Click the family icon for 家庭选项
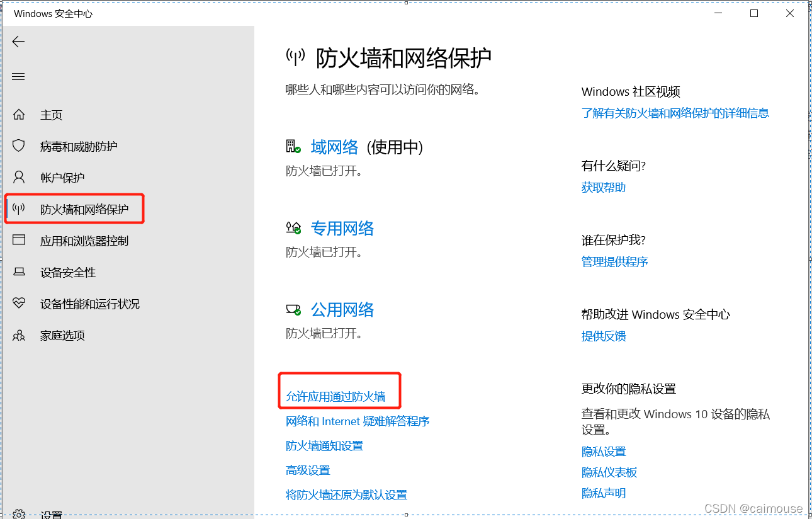The height and width of the screenshot is (519, 812). coord(19,335)
